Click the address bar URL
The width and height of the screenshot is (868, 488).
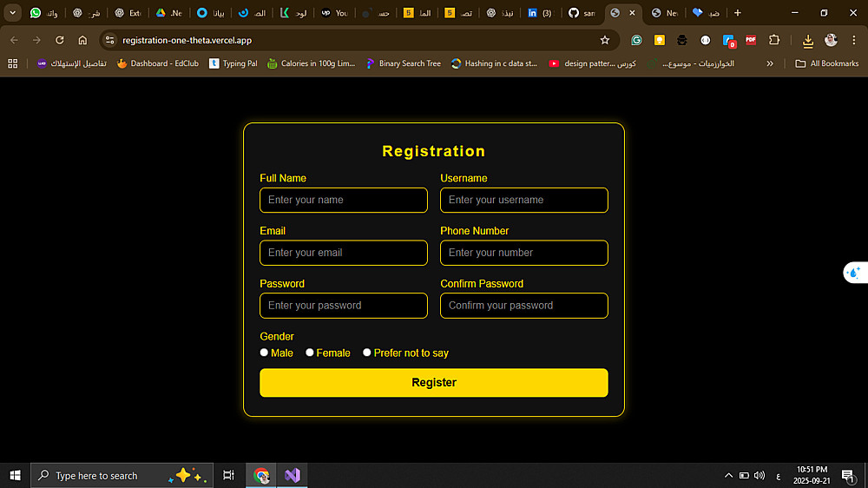[x=187, y=40]
